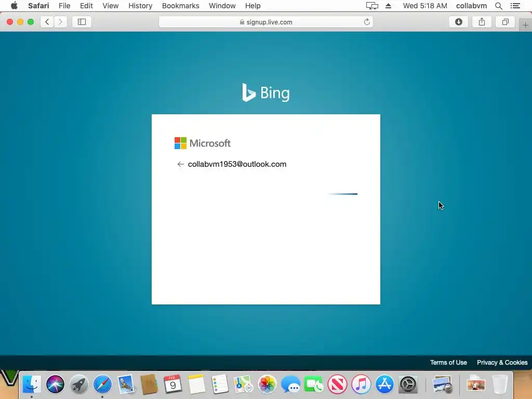
Task: Go back using the arrow beside the email
Action: click(x=180, y=164)
